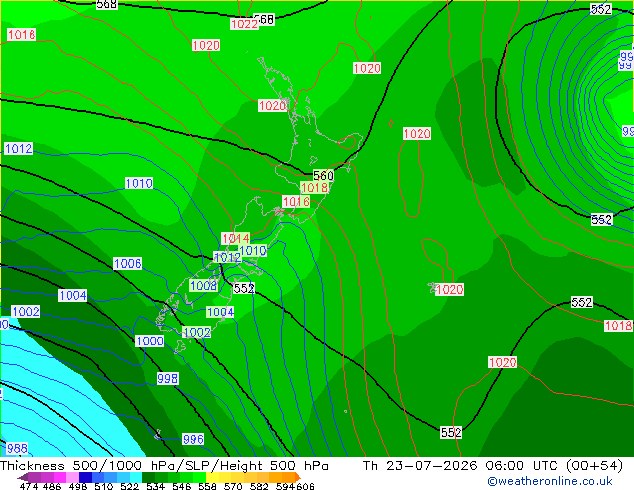The image size is (634, 490).
Task: Click the legend value 510
Action: pos(104,486)
